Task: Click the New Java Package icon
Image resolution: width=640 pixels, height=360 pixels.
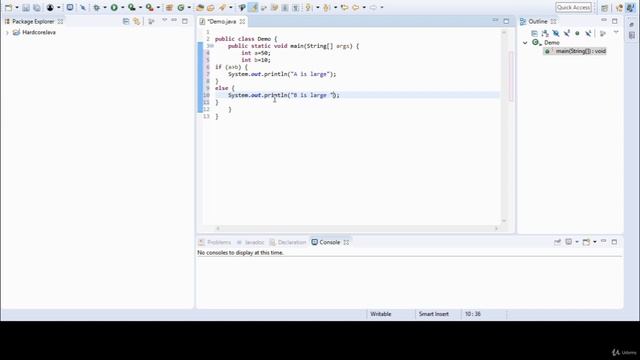Action: [x=169, y=7]
